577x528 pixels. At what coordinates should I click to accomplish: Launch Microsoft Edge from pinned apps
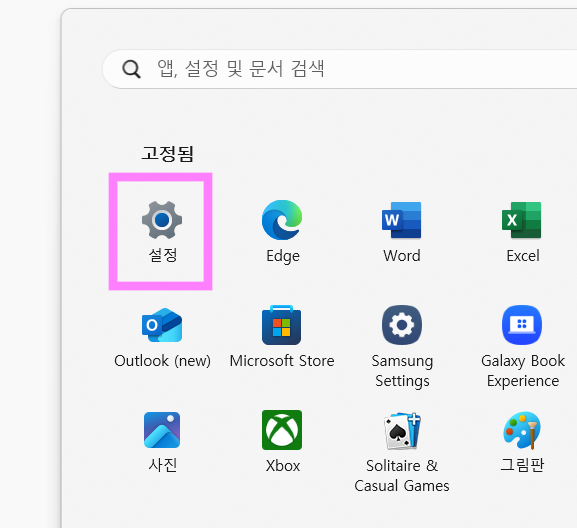tap(282, 232)
